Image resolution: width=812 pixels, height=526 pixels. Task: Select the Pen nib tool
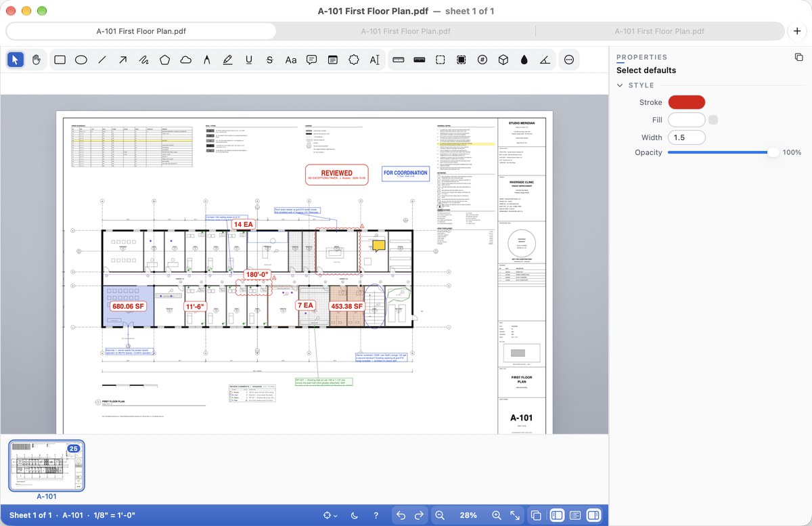tap(206, 60)
